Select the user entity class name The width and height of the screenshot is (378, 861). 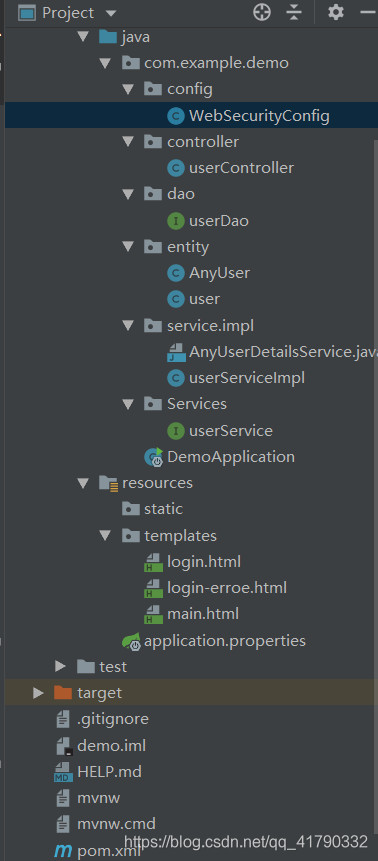204,299
